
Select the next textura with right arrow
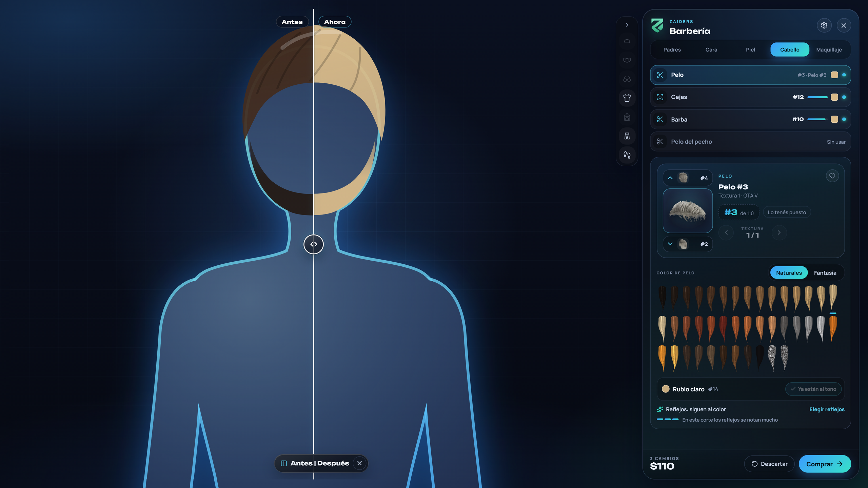tap(779, 232)
